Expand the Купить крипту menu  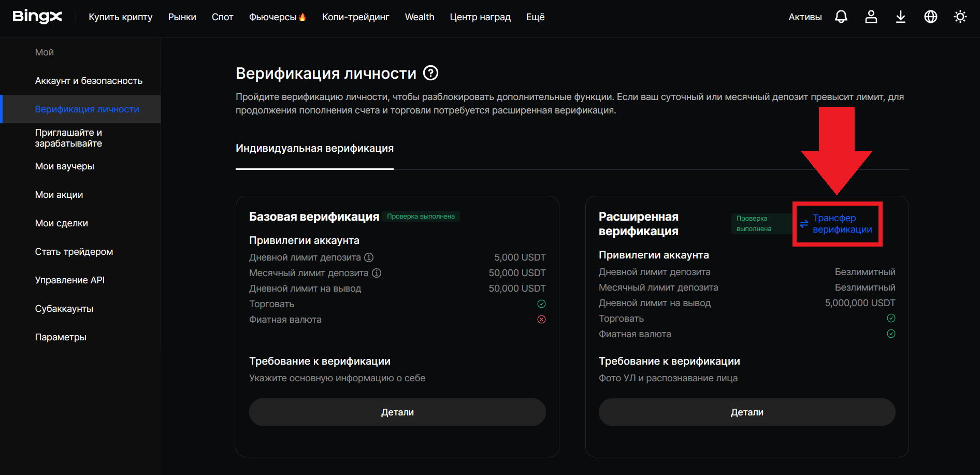pos(121,17)
